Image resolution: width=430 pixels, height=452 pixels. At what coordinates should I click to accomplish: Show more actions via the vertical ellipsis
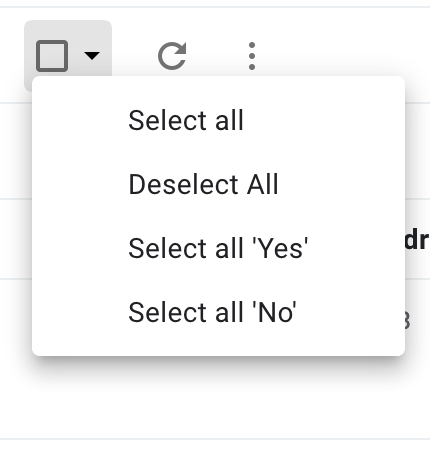(x=252, y=56)
